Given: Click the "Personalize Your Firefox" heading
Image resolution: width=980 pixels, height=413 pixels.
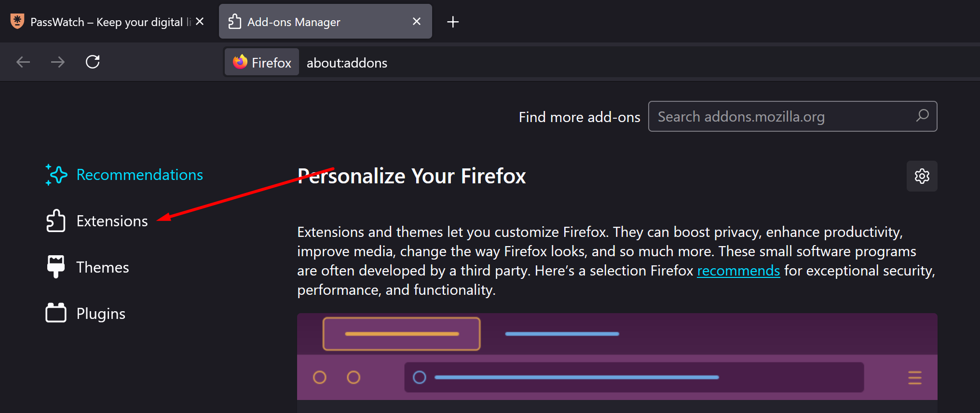Looking at the screenshot, I should click(x=411, y=176).
